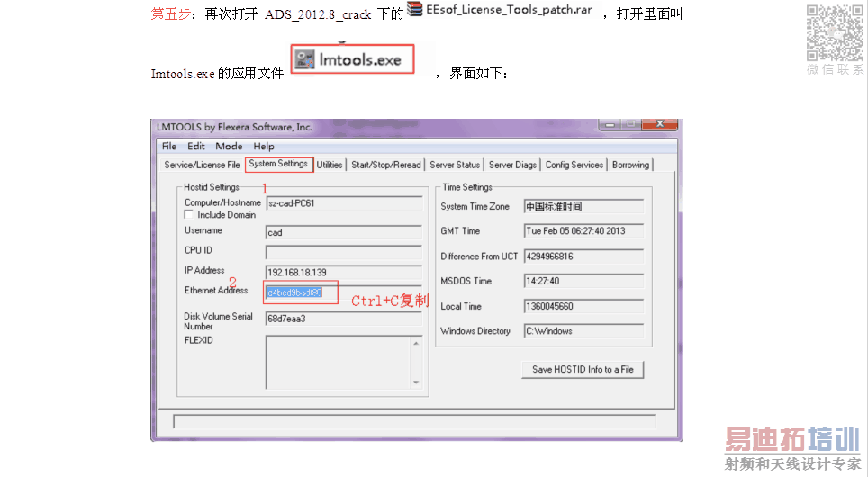Open the Help menu
This screenshot has width=868, height=477.
tap(264, 146)
